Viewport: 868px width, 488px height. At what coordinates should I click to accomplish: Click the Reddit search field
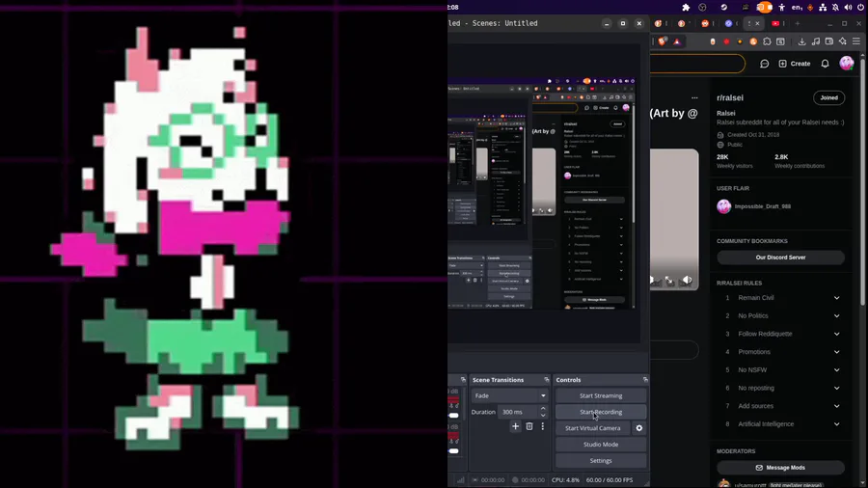(x=697, y=64)
